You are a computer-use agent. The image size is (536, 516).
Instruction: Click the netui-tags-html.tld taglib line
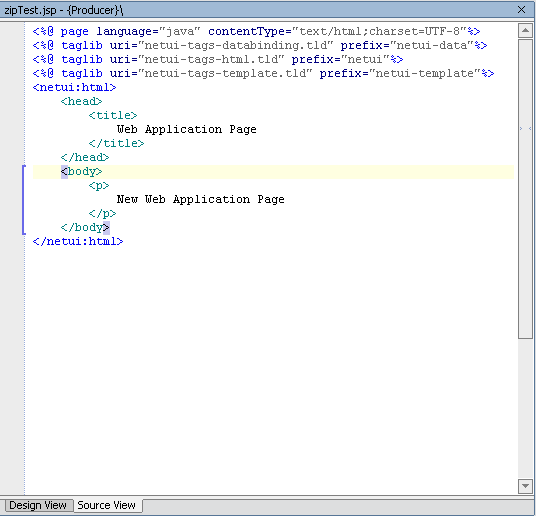[218, 59]
